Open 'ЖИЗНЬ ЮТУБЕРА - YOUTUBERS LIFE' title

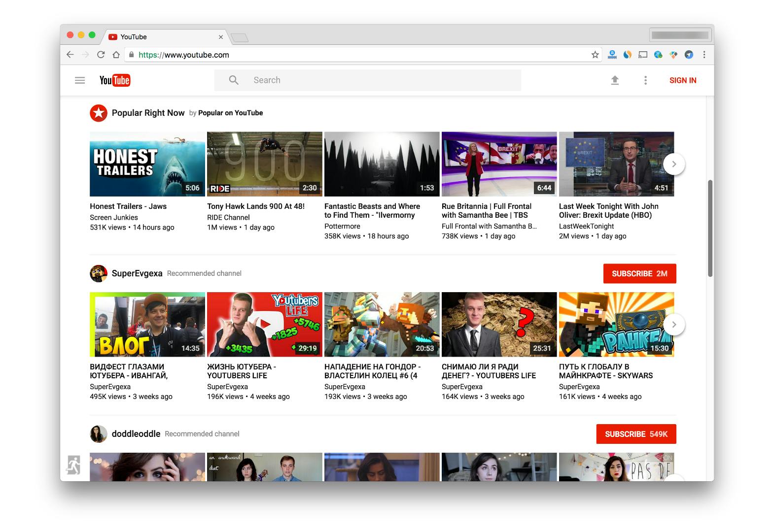(242, 371)
